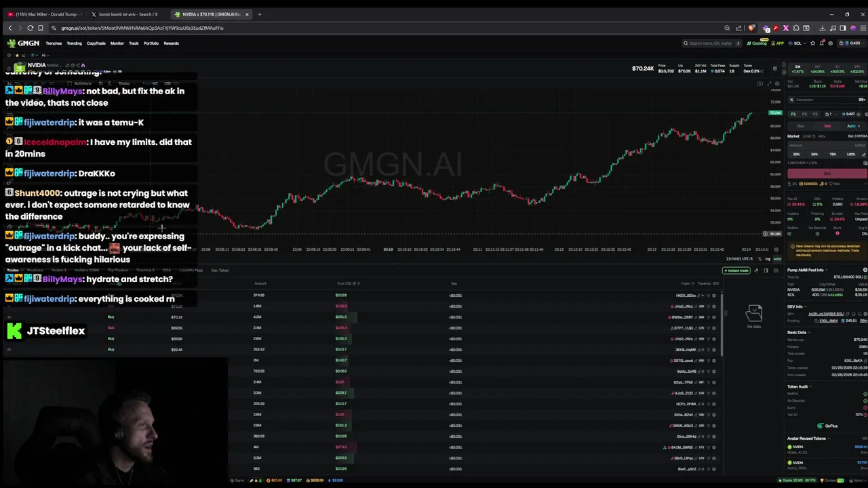Viewport: 868px width, 488px height.
Task: Select the 24h price change tab
Action: (x=857, y=69)
